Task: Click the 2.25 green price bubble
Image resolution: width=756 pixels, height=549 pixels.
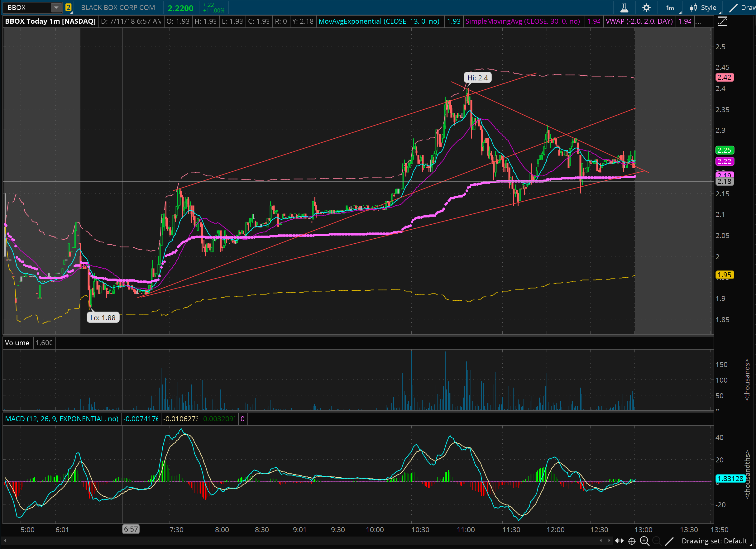Action: click(x=724, y=150)
